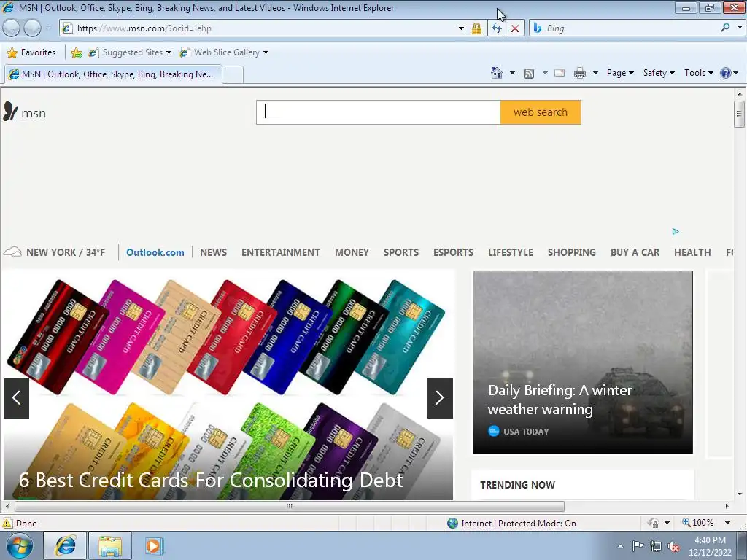Open the MONEY section

[x=352, y=252]
